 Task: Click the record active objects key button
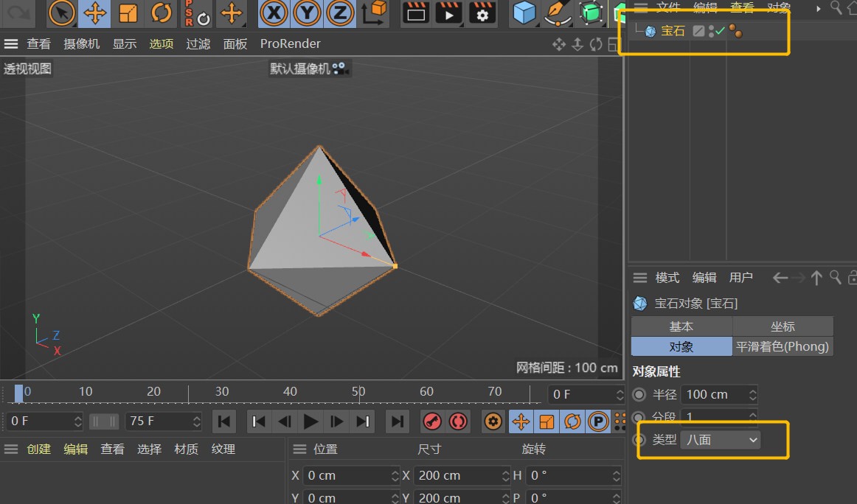432,421
